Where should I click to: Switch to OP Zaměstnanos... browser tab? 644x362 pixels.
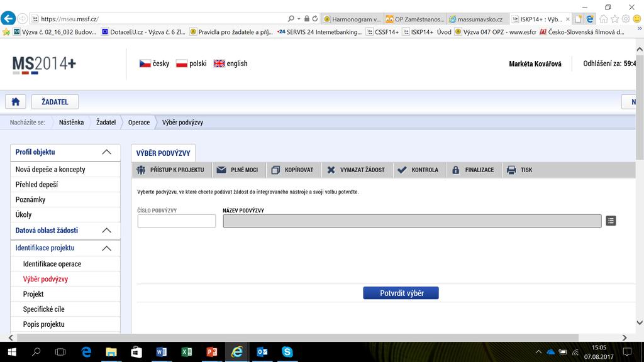pyautogui.click(x=415, y=19)
